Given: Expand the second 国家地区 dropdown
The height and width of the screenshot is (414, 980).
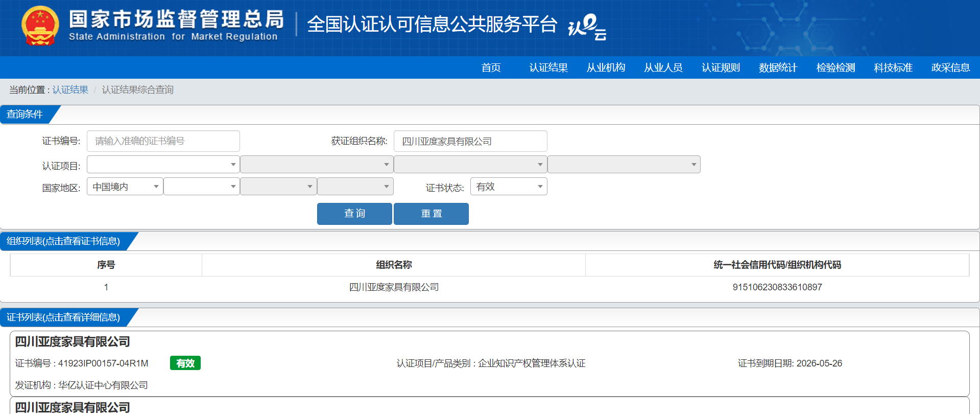Looking at the screenshot, I should point(202,187).
